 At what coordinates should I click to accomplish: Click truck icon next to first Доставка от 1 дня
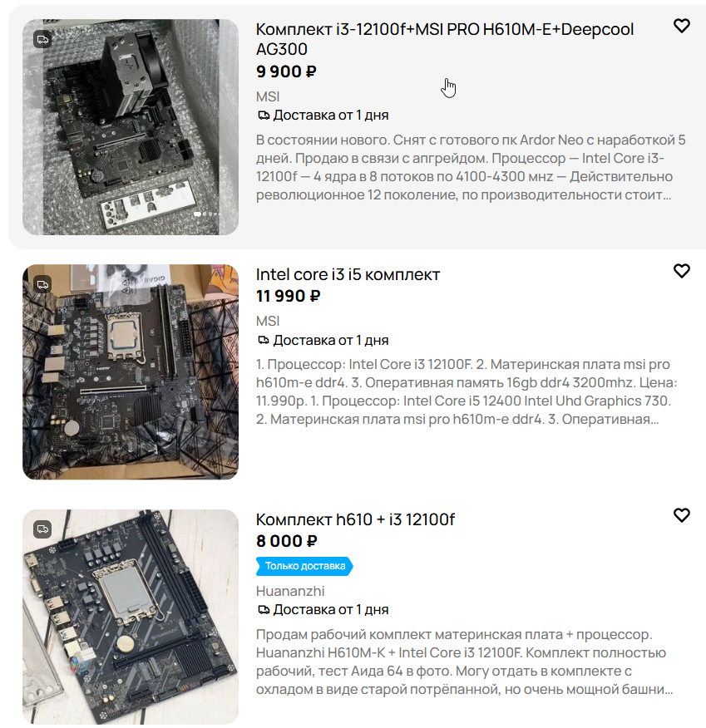click(264, 116)
